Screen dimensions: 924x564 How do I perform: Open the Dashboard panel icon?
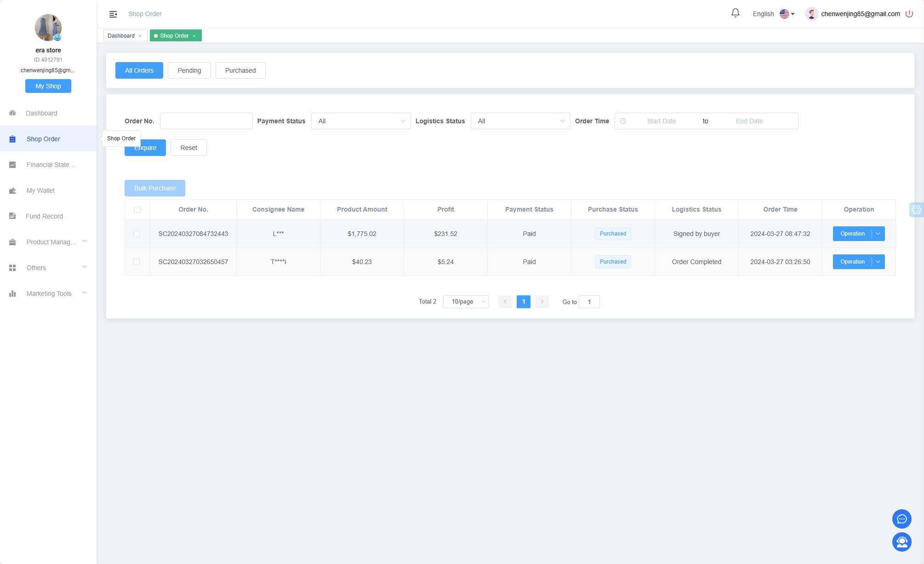(12, 113)
